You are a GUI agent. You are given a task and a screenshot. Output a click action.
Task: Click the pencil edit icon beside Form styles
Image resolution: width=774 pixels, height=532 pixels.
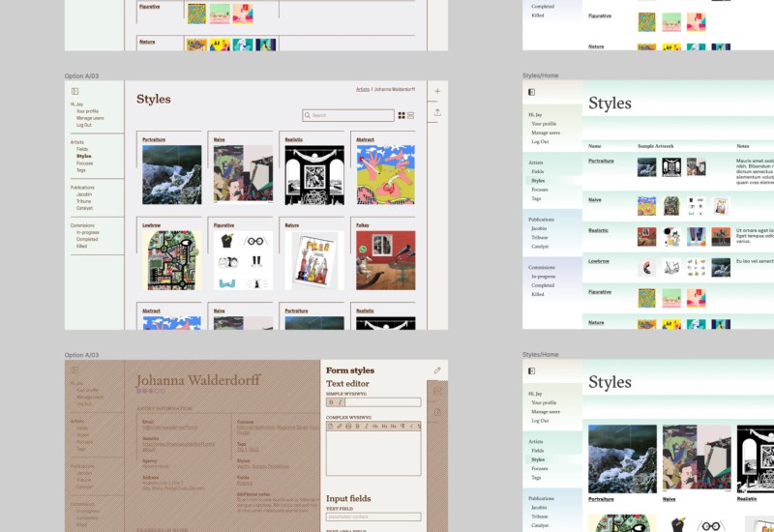437,370
